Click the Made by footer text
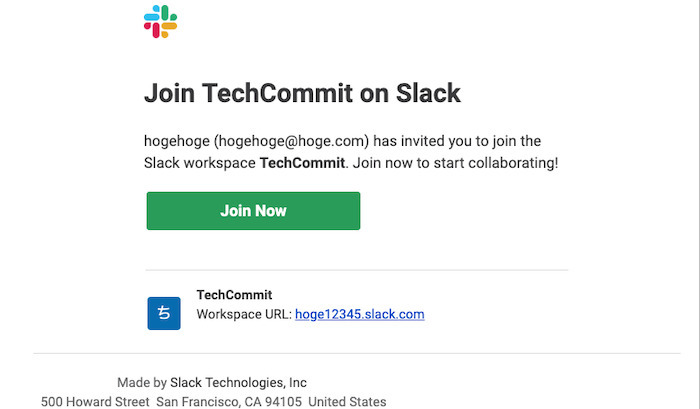 [142, 383]
